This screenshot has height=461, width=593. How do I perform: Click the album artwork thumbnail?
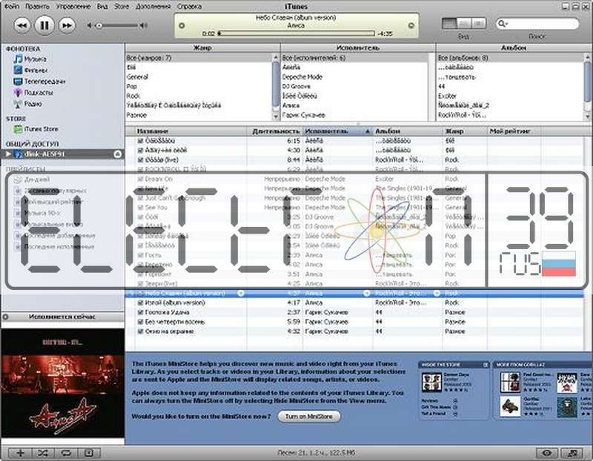[63, 382]
